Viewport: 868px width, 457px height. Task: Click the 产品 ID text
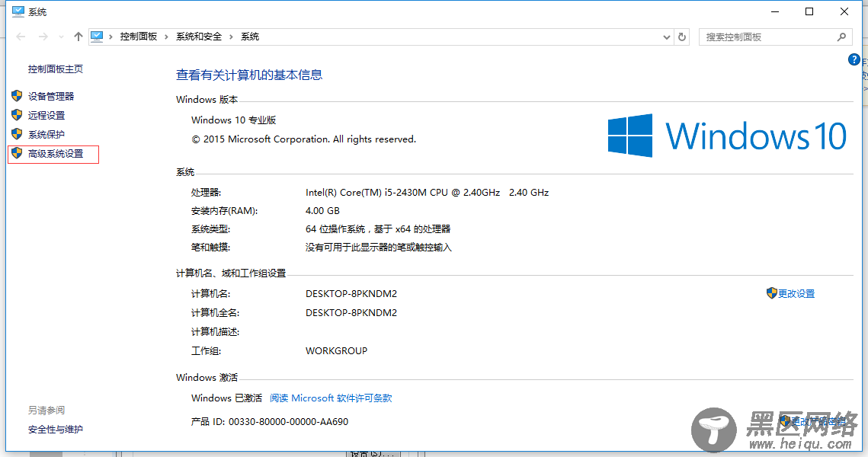point(270,422)
